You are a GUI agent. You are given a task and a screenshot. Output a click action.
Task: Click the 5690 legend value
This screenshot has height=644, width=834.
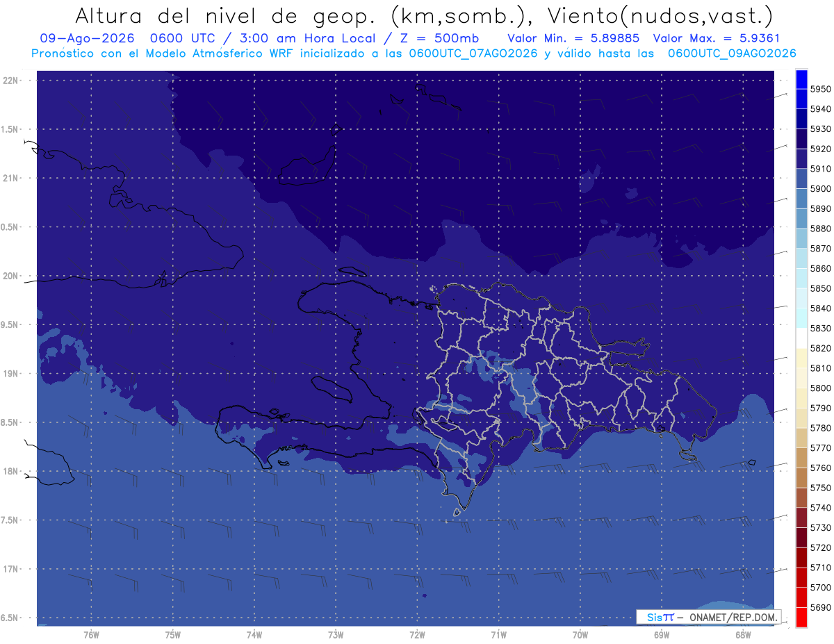(820, 608)
